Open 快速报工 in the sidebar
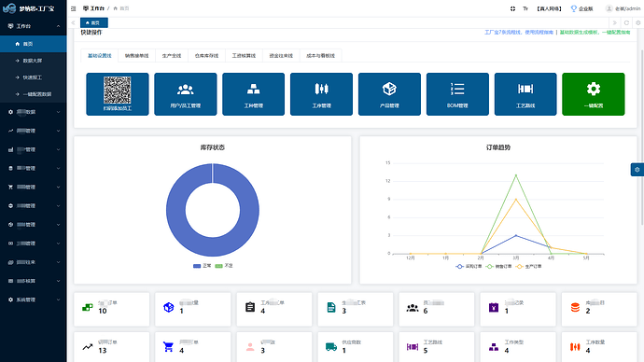Viewport: 644px width, 362px height. coord(34,77)
